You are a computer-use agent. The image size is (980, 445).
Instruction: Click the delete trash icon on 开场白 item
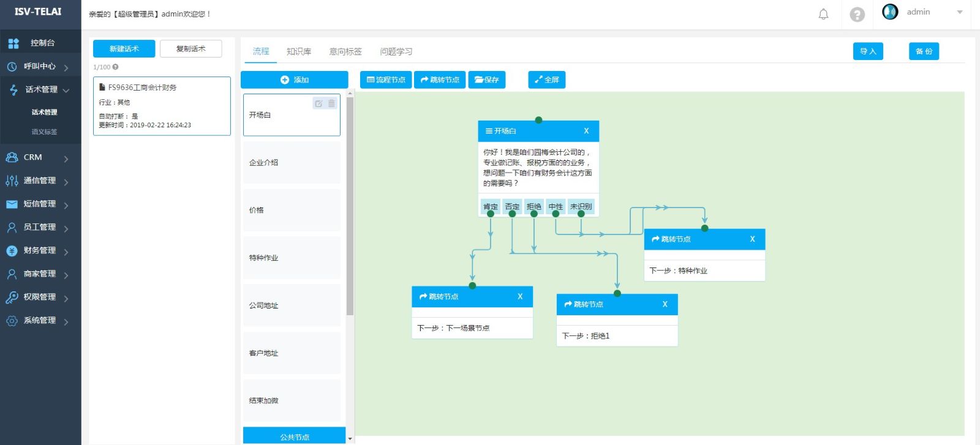(331, 103)
